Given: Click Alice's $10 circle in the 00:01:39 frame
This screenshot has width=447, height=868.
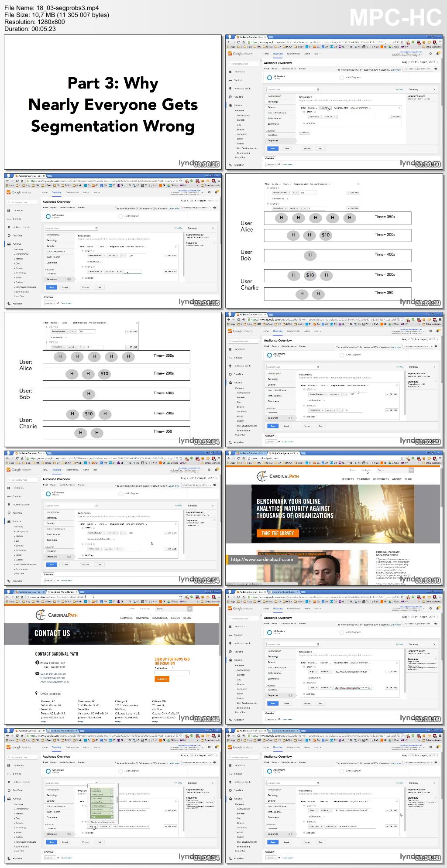Looking at the screenshot, I should [326, 235].
